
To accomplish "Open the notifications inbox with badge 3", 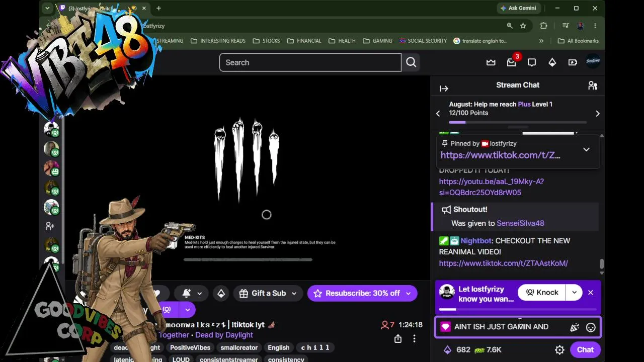I will pyautogui.click(x=512, y=62).
